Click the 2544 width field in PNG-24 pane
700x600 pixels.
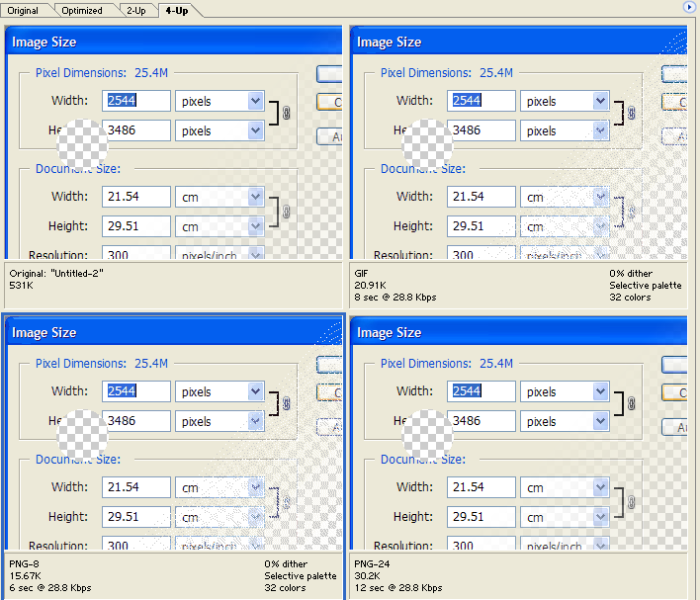(481, 391)
